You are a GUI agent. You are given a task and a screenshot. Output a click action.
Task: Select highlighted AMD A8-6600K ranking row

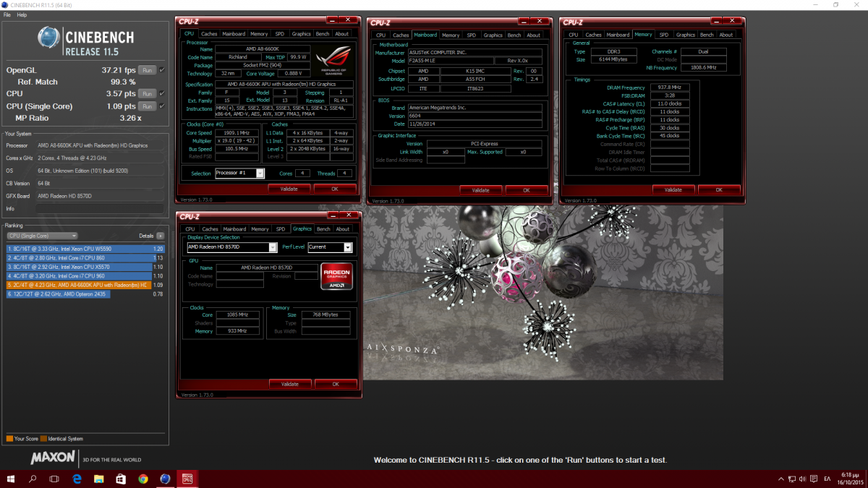(85, 285)
